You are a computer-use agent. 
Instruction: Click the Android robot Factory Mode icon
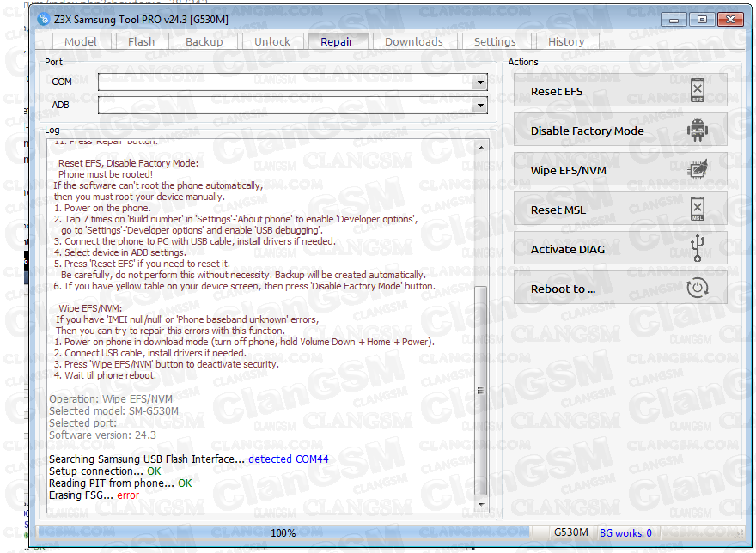coord(698,131)
